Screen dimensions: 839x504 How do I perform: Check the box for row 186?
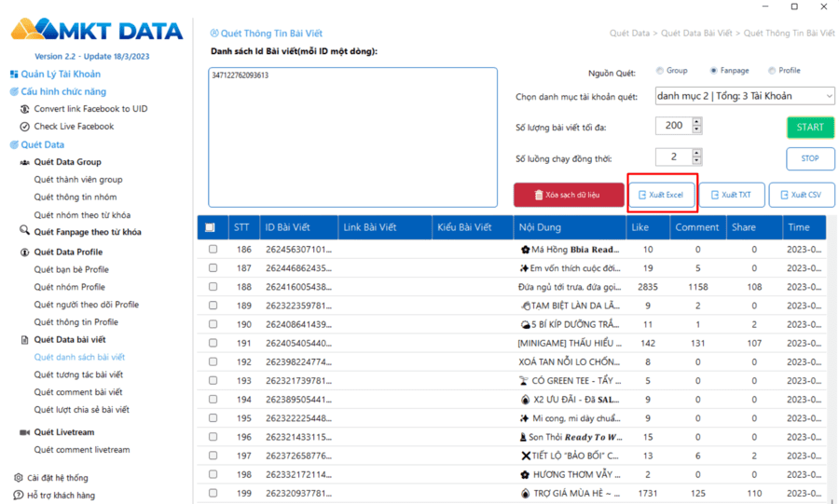(x=213, y=249)
